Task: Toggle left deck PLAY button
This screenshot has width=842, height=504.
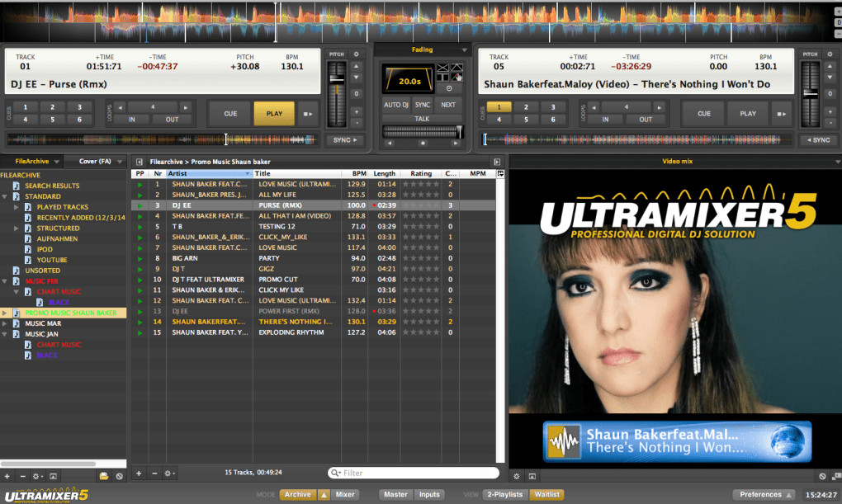Action: coord(274,114)
